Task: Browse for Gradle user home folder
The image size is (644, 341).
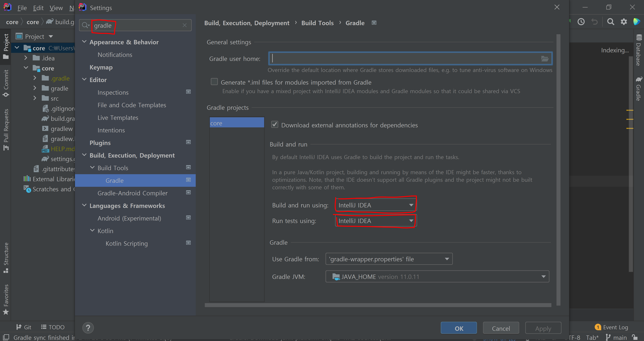Action: [x=545, y=59]
